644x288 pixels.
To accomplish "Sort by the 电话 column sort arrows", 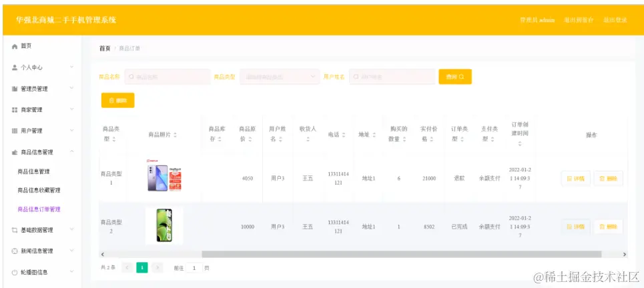I will coord(344,135).
